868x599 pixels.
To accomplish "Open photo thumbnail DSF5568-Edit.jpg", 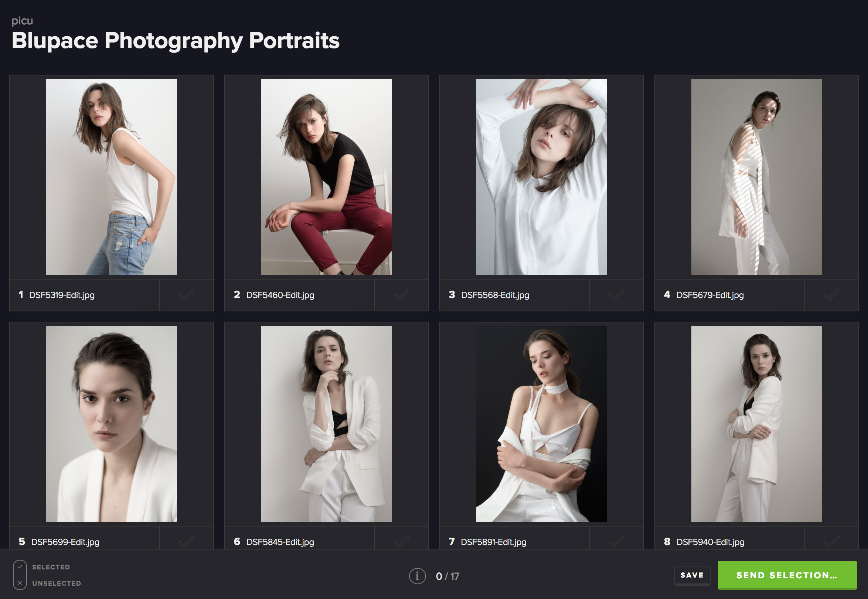I will coord(541,177).
